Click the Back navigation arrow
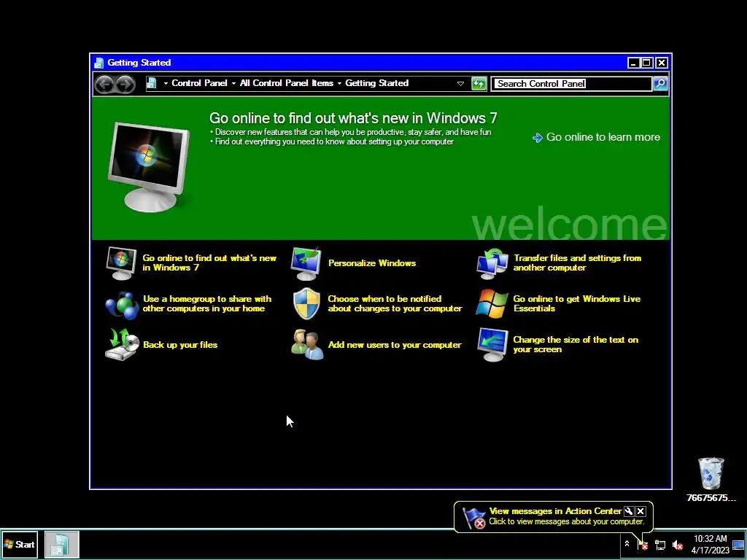This screenshot has height=560, width=747. (105, 84)
